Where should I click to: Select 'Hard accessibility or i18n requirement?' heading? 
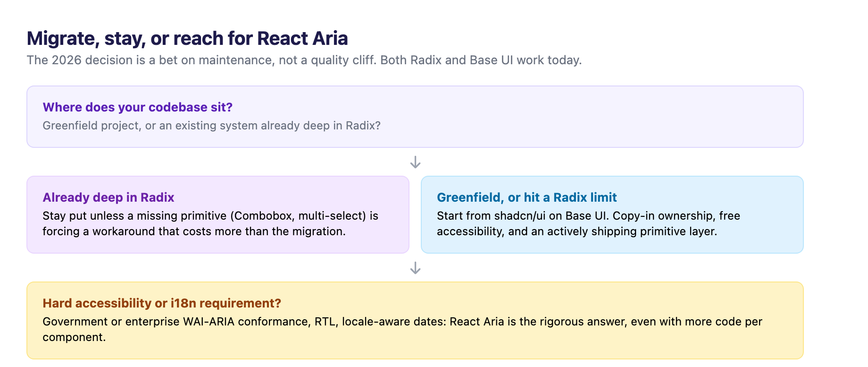162,303
